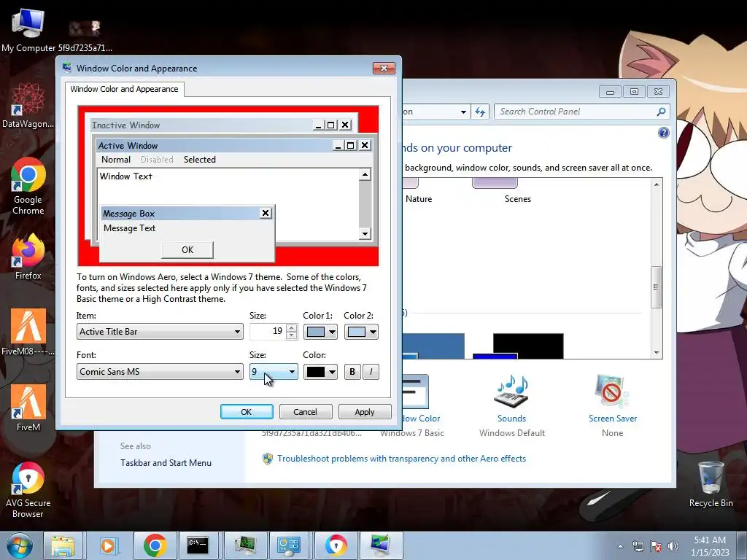
Task: Launch AVG Secure Browser shortcut
Action: click(x=28, y=489)
